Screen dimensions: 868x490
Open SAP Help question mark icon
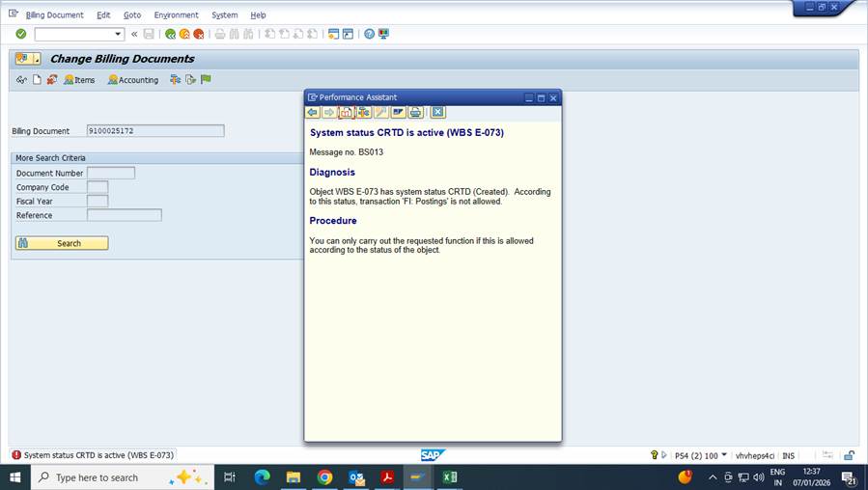click(369, 34)
